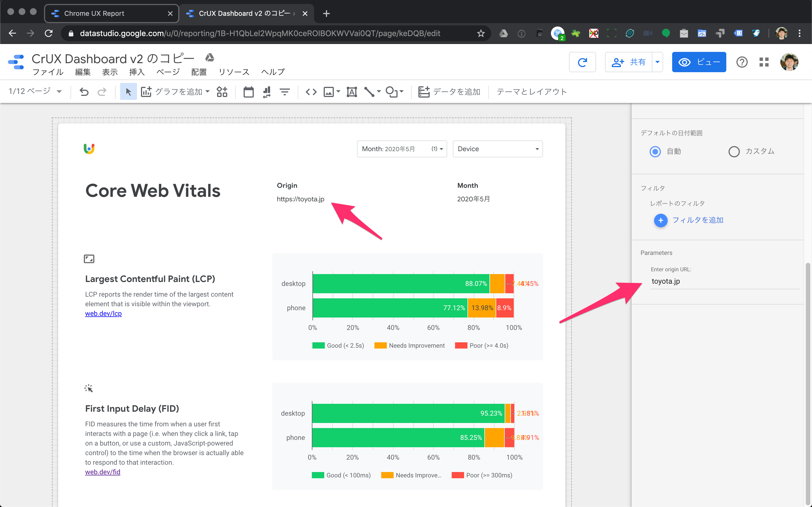Click the undo arrow in toolbar
This screenshot has height=507, width=812.
(84, 92)
